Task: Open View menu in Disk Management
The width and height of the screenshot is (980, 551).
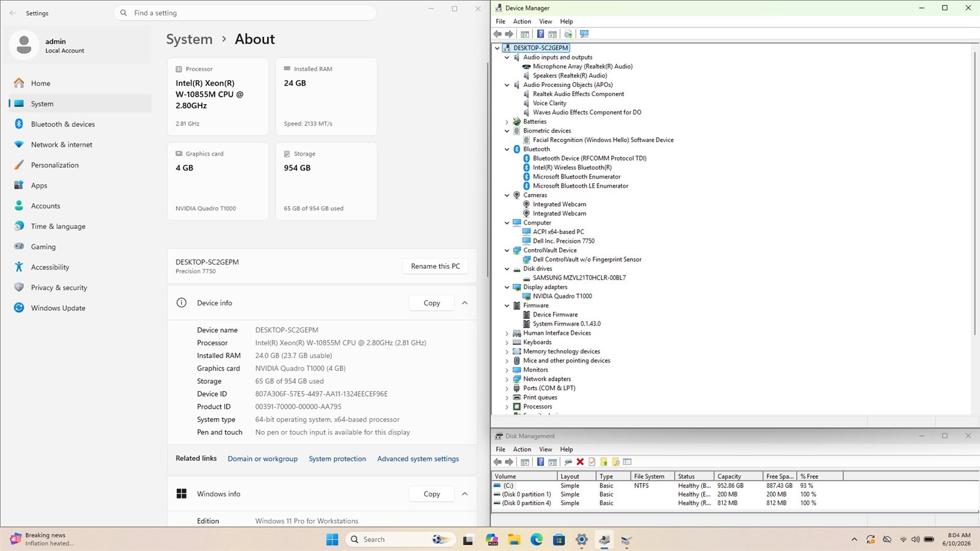Action: pyautogui.click(x=545, y=449)
